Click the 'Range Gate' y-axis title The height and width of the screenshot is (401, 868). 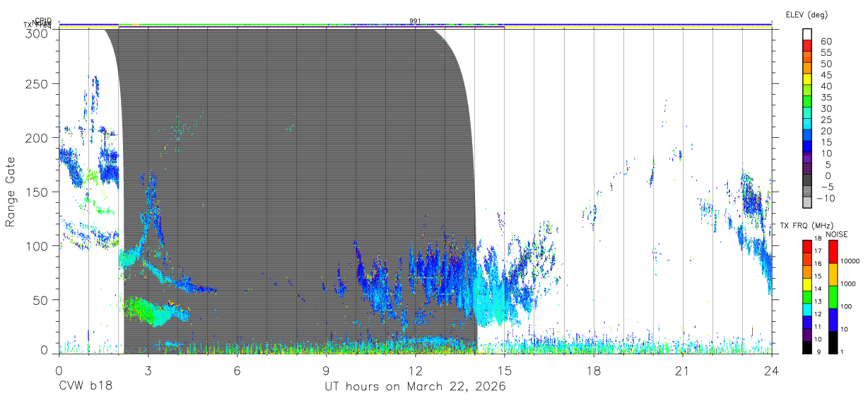click(x=11, y=193)
